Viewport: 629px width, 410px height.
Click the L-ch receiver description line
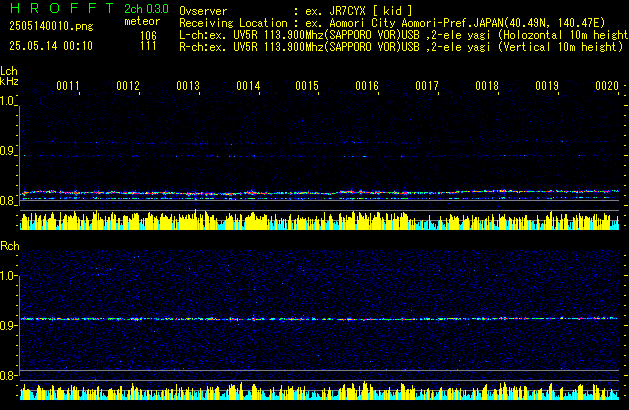404,35
